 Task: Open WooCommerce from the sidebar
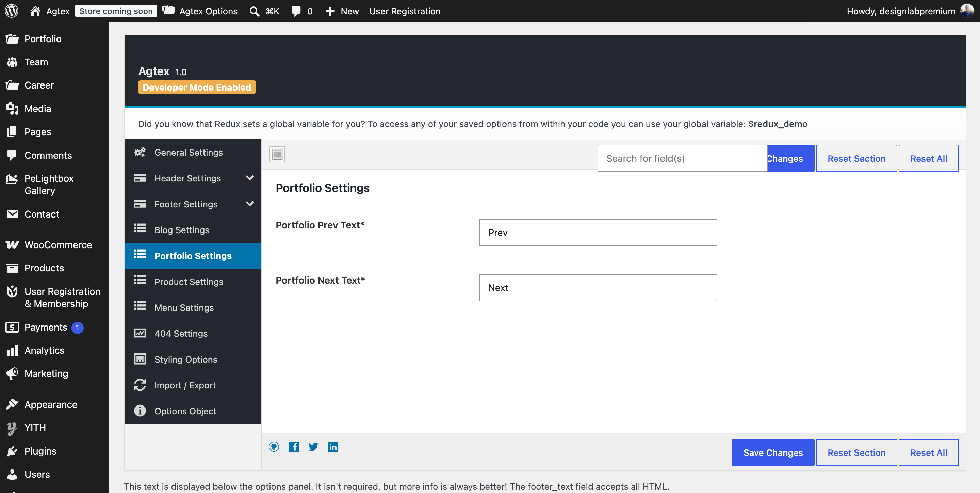click(x=54, y=245)
